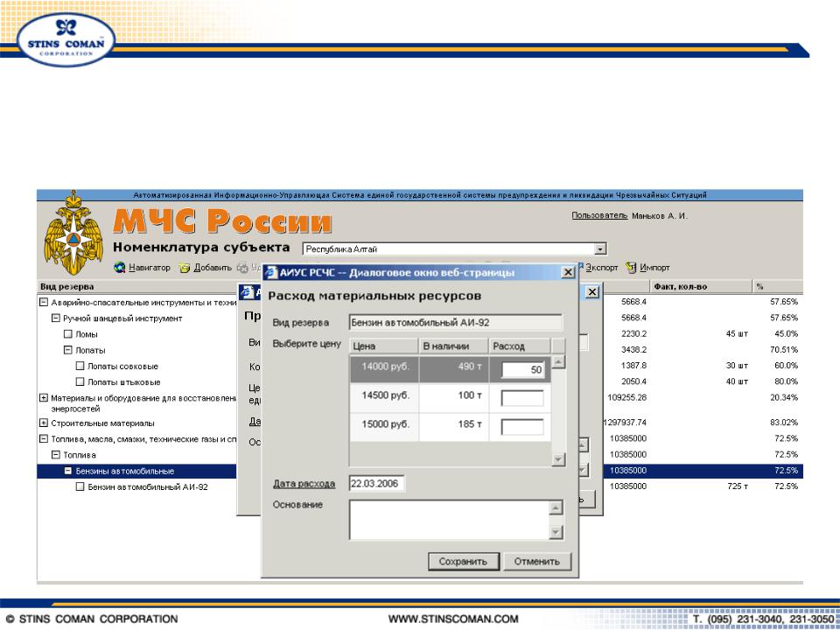Viewport: 840px width, 630px height.
Task: Click the Основание scroll-up arrow
Action: click(x=556, y=507)
